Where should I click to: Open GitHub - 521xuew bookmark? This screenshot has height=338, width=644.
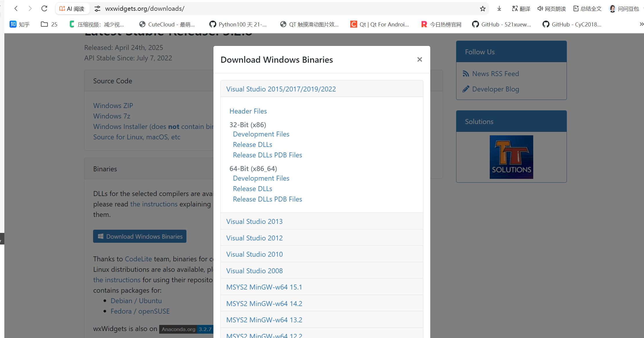click(502, 24)
